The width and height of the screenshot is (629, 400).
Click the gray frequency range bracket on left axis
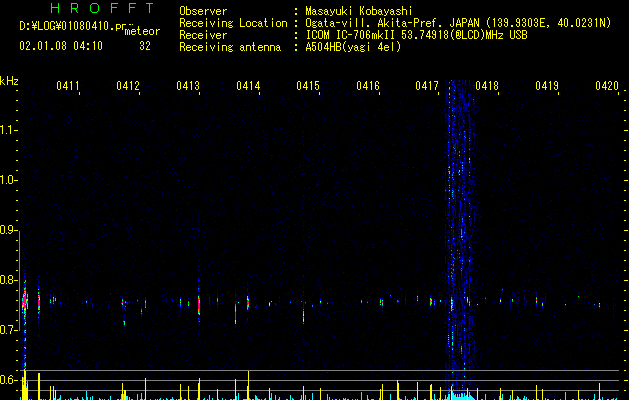(x=19, y=280)
